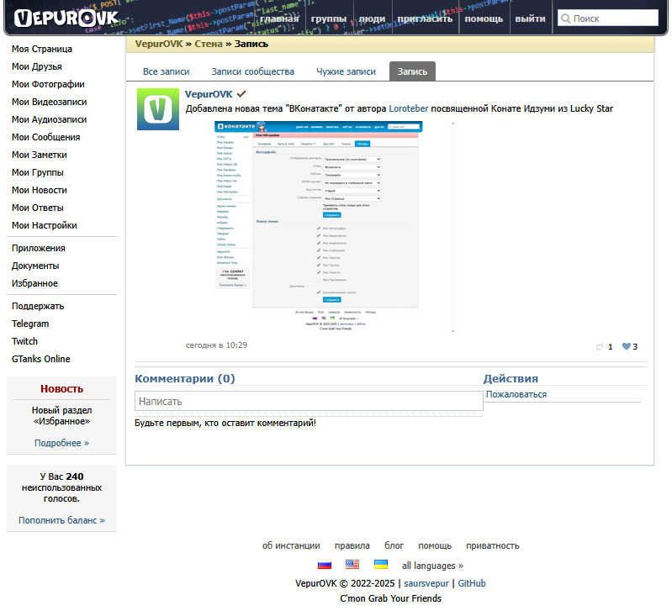Open GTanks Online link
This screenshot has height=616, width=672.
[41, 359]
